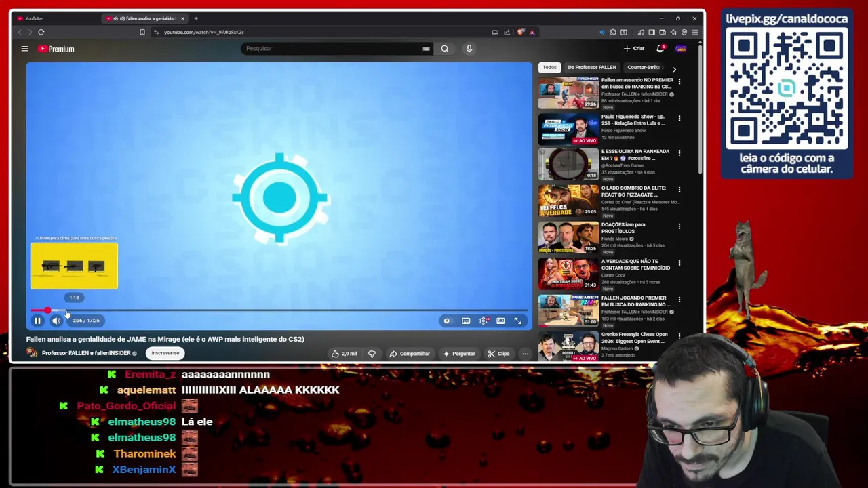
Task: Close the Fallen analisa browser tab
Action: point(182,18)
